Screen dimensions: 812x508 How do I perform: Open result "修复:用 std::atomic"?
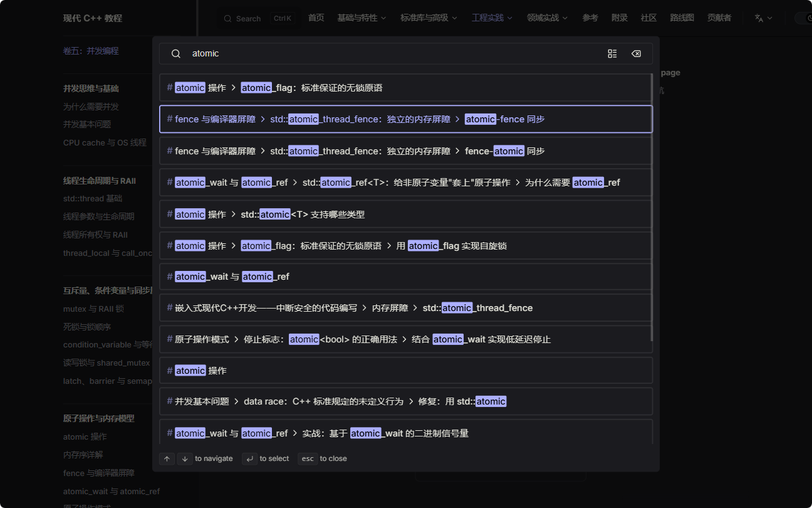[405, 401]
